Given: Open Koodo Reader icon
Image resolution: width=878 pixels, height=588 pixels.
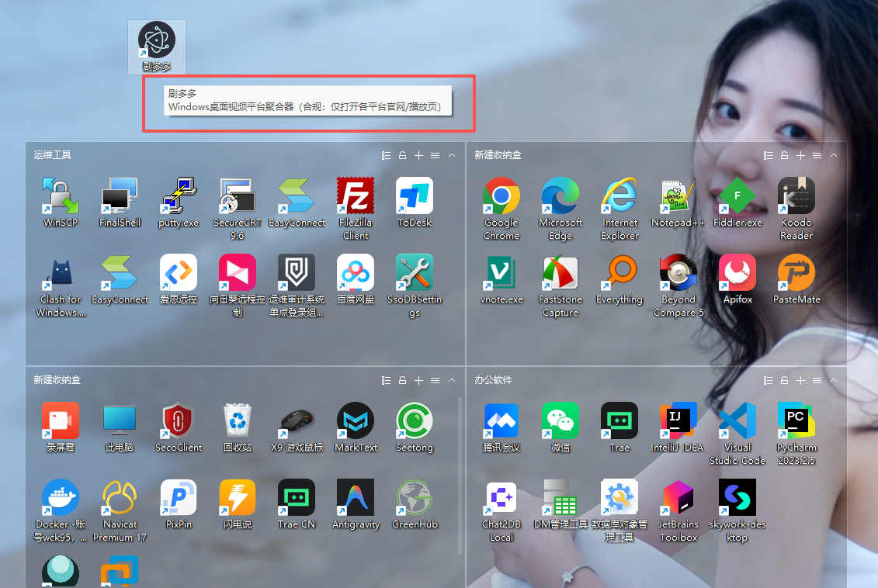Looking at the screenshot, I should pyautogui.click(x=796, y=209).
